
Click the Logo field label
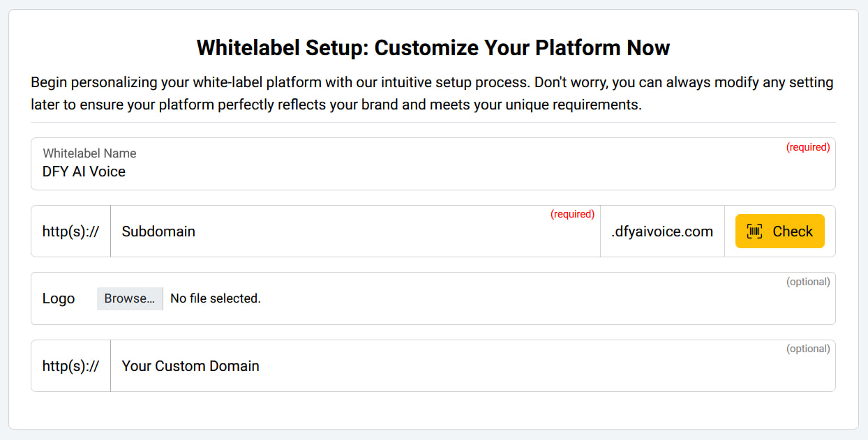point(59,298)
